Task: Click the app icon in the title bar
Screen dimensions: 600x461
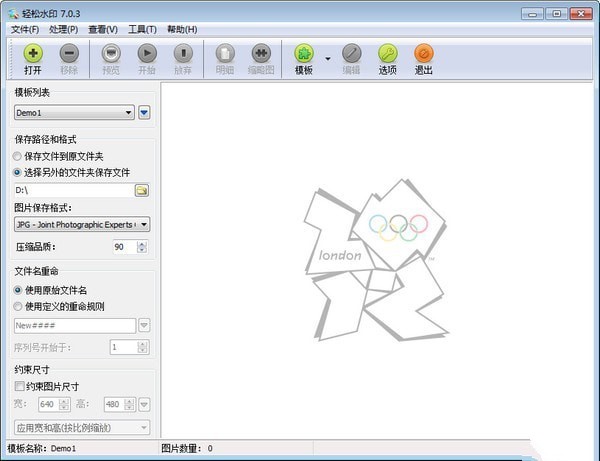Action: pyautogui.click(x=14, y=14)
